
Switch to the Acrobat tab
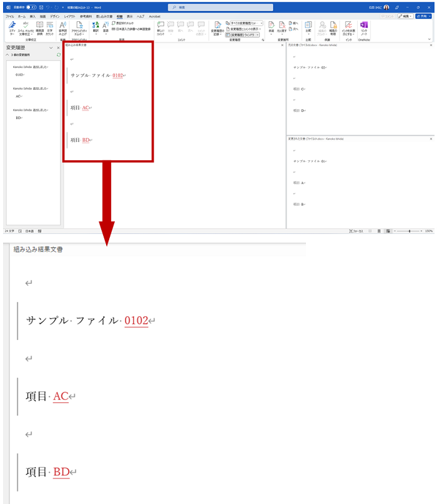(x=154, y=16)
